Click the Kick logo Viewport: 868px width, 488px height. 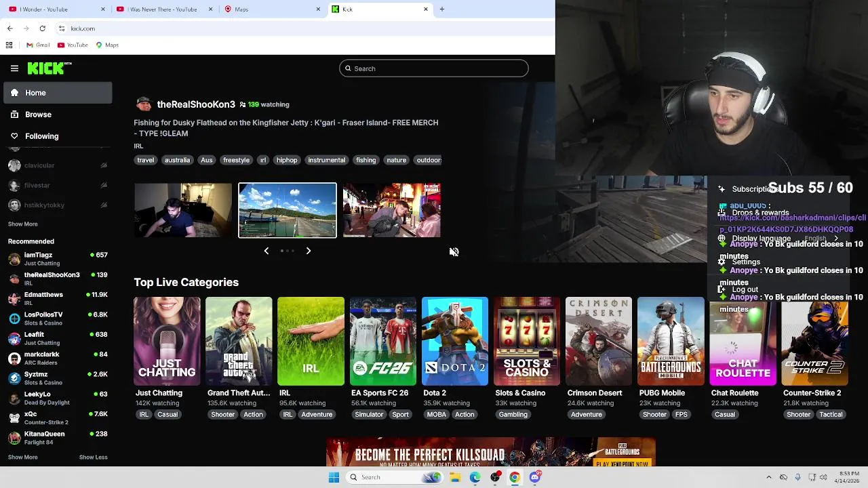(x=49, y=68)
